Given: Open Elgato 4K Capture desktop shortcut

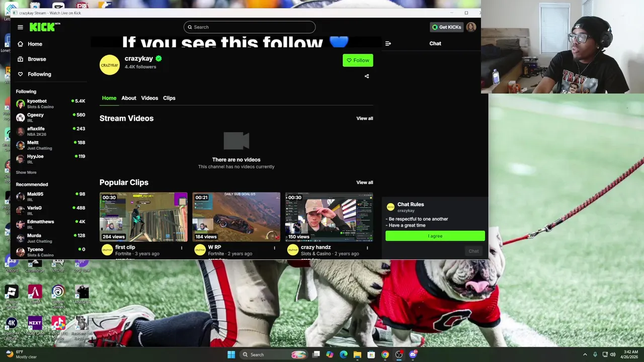Looking at the screenshot, I should pyautogui.click(x=12, y=328).
